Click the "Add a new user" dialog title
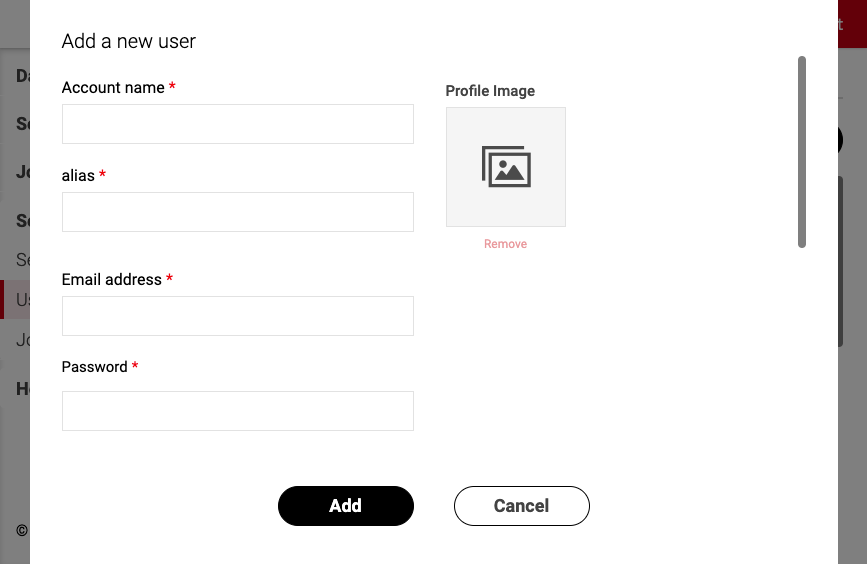Image resolution: width=867 pixels, height=564 pixels. click(129, 42)
